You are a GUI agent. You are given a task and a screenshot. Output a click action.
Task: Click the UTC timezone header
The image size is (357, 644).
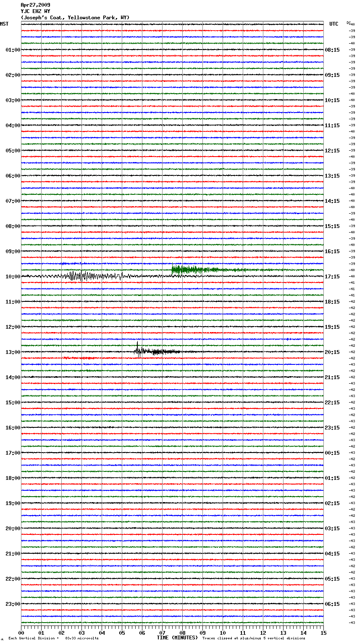point(334,24)
